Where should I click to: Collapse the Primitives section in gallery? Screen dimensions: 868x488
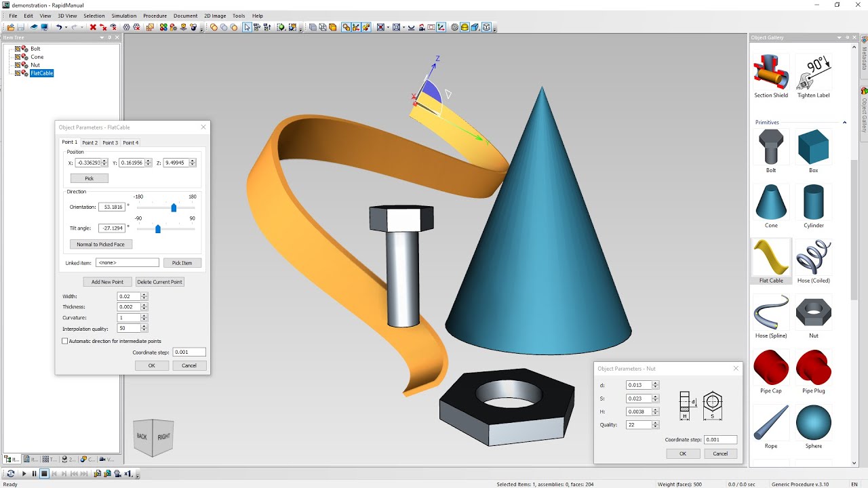pos(844,123)
